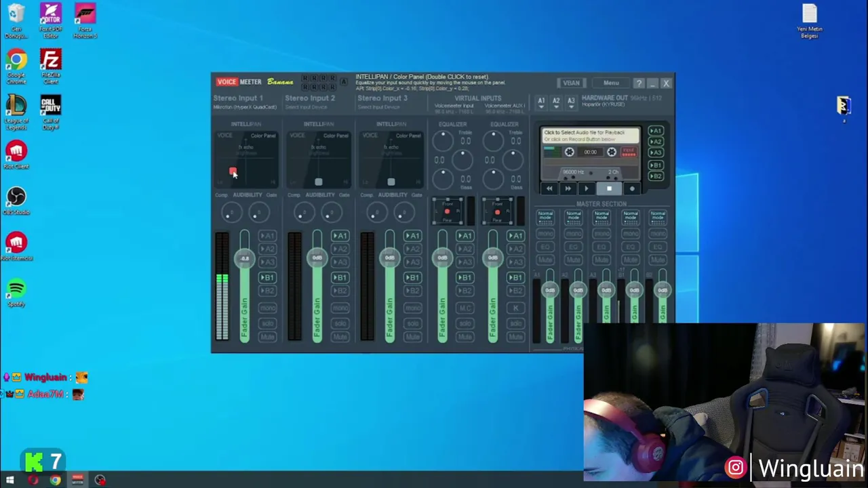Toggle B1 routing on Stereo Input 3
Screen dimensions: 868x488
click(x=412, y=277)
